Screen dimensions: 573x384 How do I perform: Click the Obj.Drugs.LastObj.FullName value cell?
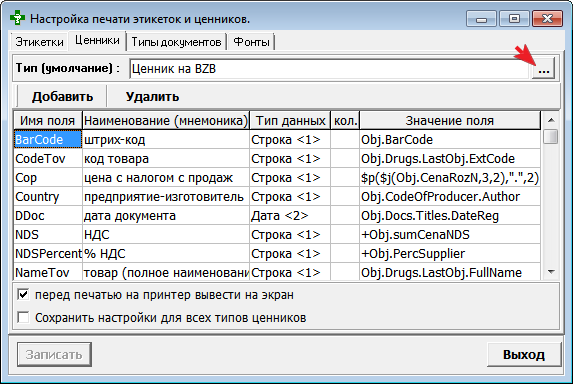[x=450, y=272]
